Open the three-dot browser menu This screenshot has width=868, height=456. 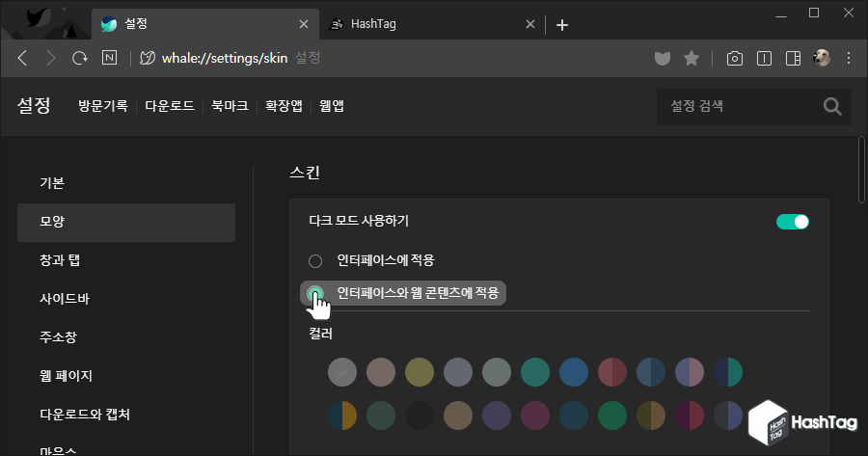click(x=849, y=58)
